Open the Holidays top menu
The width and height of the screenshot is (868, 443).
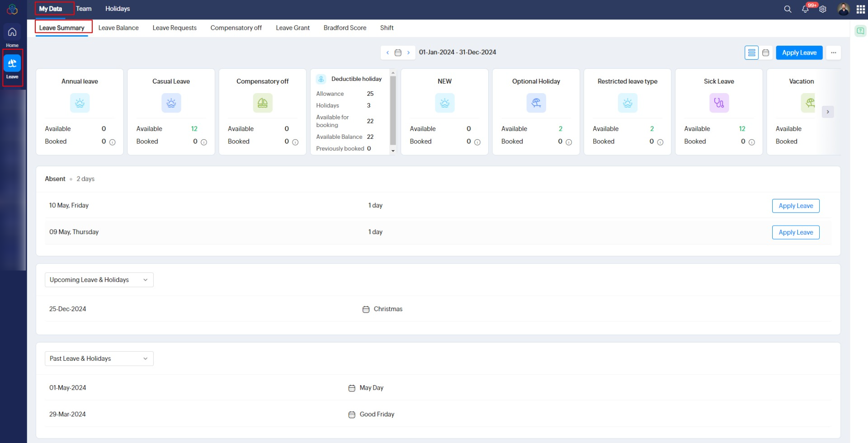118,9
